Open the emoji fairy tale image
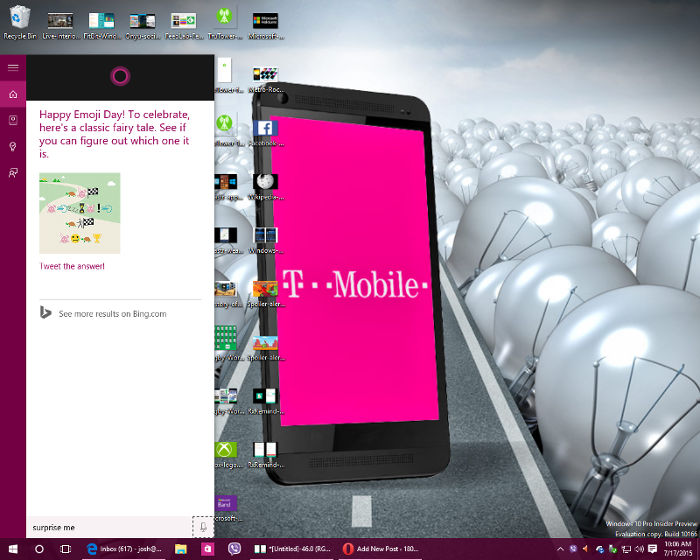 pos(79,213)
